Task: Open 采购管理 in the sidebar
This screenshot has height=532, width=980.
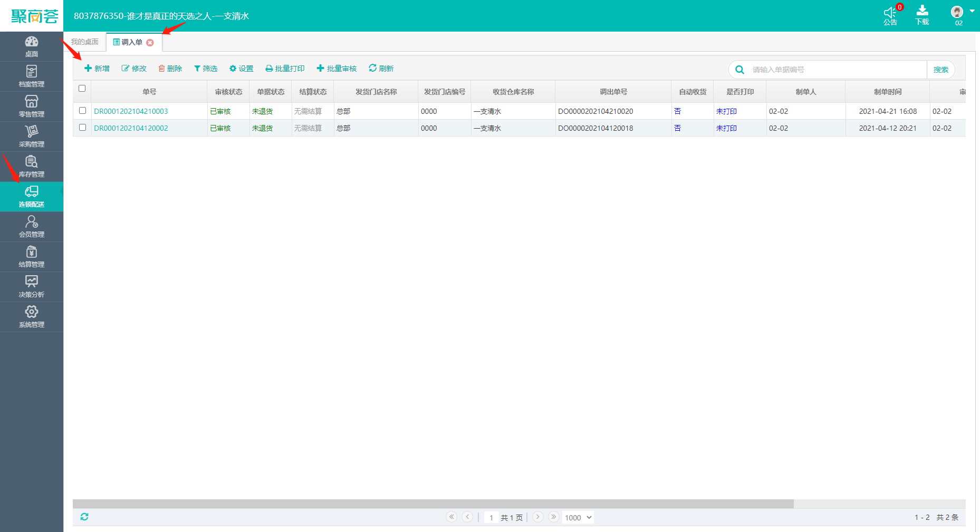Action: [x=32, y=137]
